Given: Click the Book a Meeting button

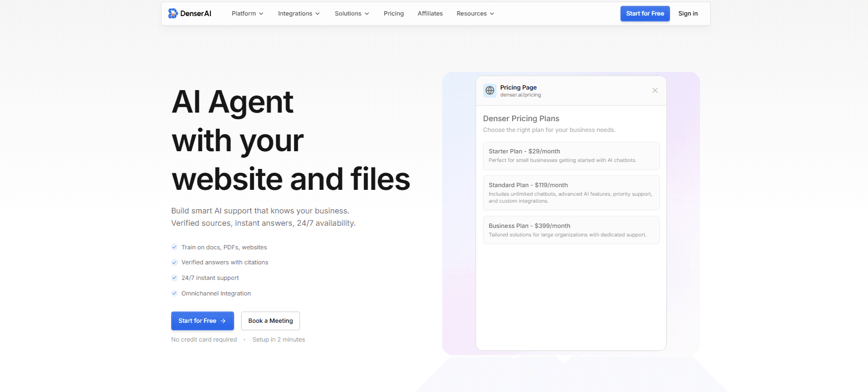Looking at the screenshot, I should coord(271,321).
